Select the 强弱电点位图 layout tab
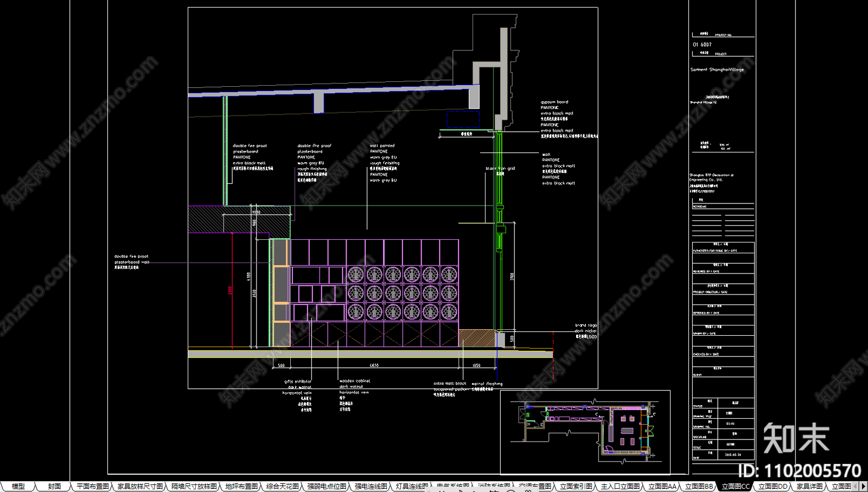 [327, 487]
